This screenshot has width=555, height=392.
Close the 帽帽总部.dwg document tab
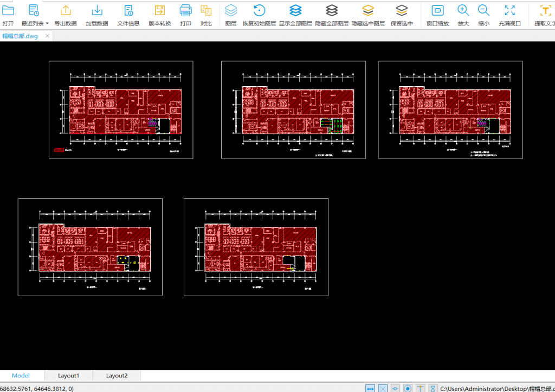click(x=48, y=36)
